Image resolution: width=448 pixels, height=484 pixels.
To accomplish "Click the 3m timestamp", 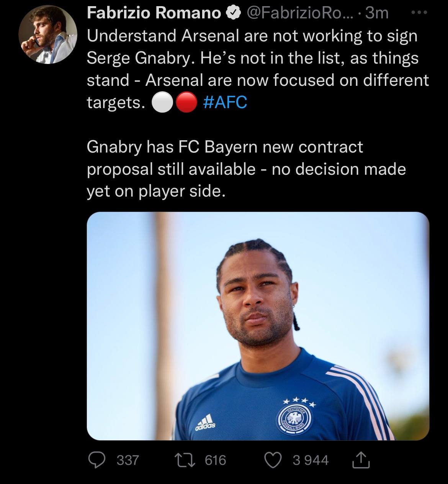I will 377,13.
